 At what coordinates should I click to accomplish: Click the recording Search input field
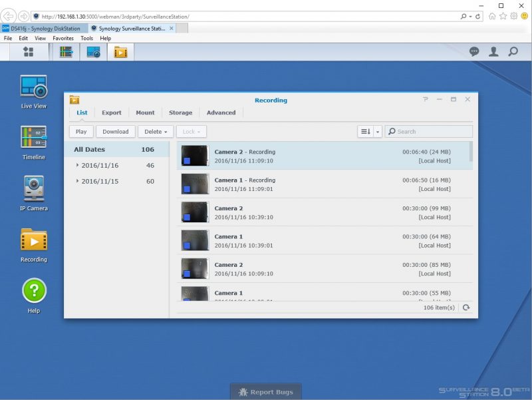[x=432, y=132]
